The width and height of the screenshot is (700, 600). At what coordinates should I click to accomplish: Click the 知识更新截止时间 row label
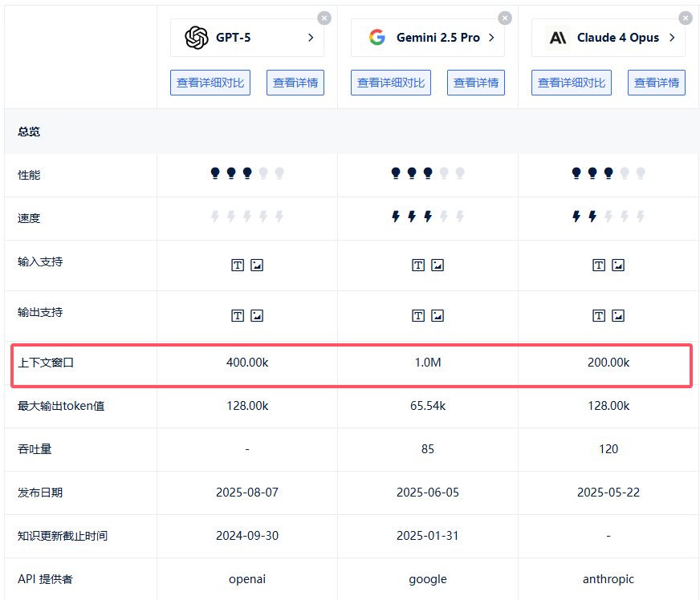point(63,536)
